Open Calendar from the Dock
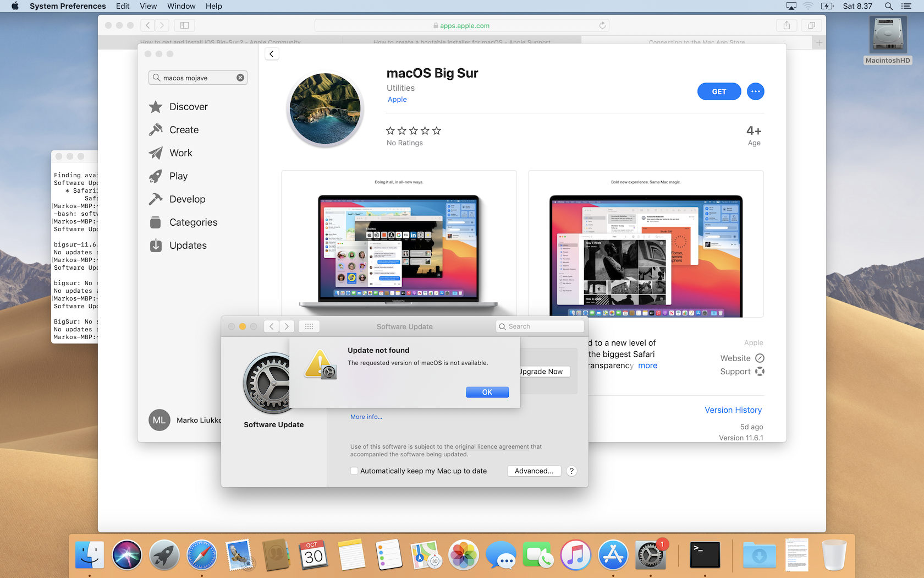 pyautogui.click(x=314, y=554)
